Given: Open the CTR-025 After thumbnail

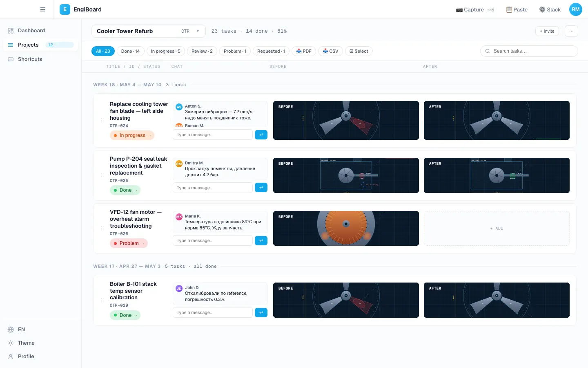Looking at the screenshot, I should [497, 175].
